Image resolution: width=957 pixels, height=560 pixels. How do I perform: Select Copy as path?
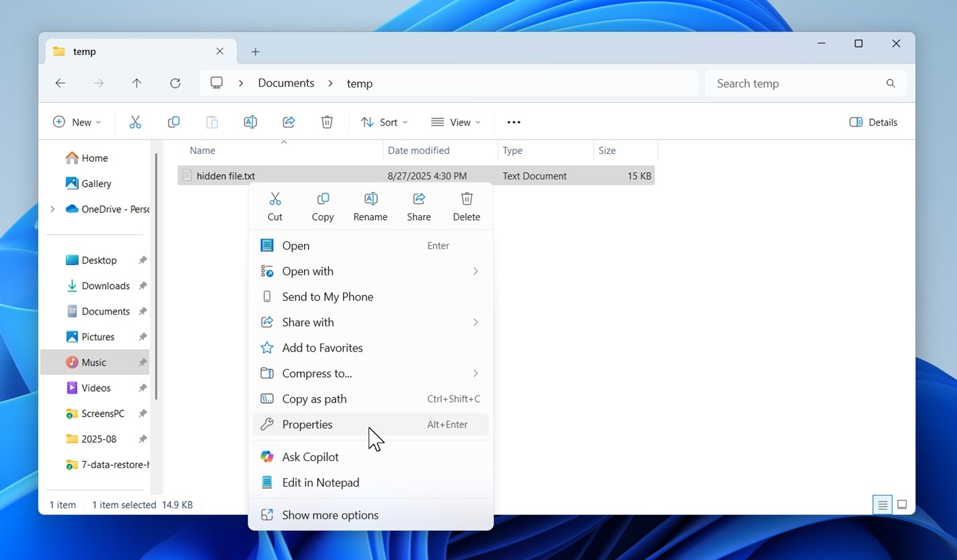coord(371,399)
